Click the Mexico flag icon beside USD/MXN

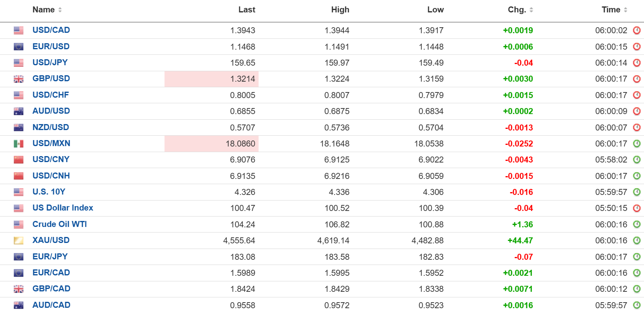tap(18, 143)
